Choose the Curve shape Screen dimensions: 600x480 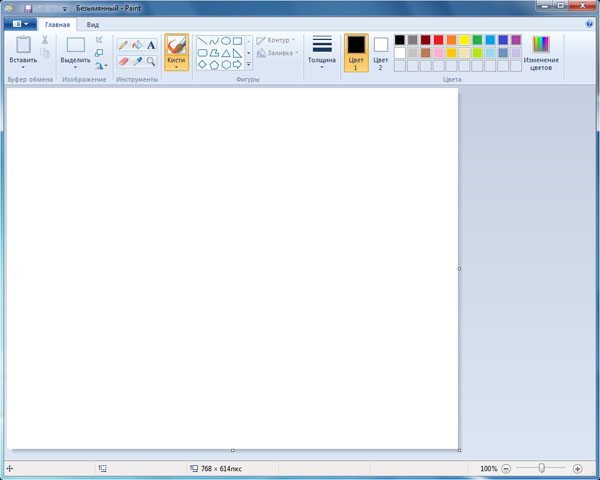point(214,41)
